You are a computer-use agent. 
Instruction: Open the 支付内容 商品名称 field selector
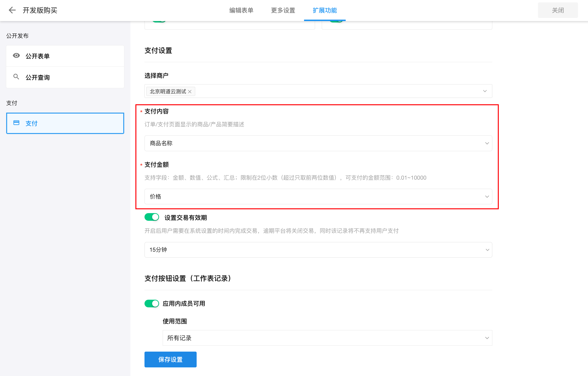click(318, 143)
